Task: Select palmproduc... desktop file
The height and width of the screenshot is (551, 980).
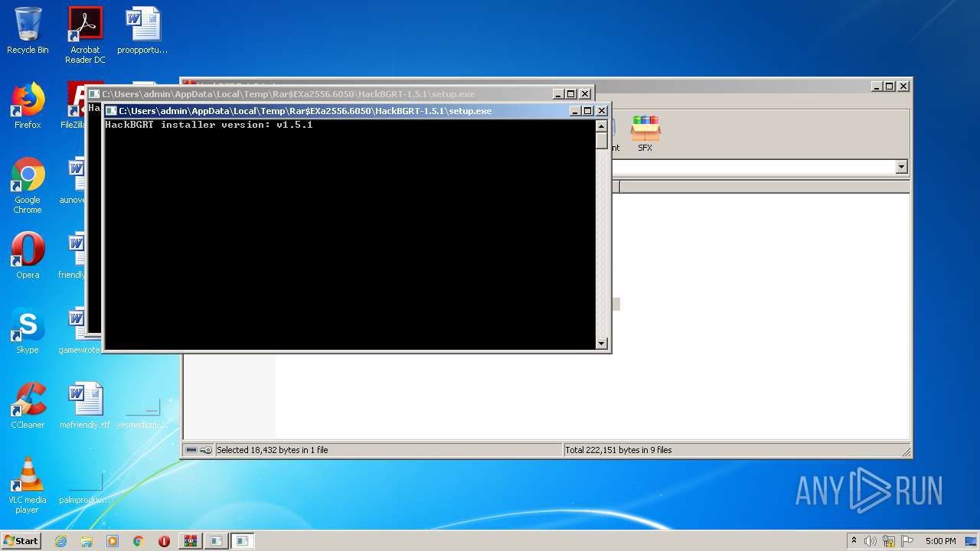Action: click(x=85, y=488)
